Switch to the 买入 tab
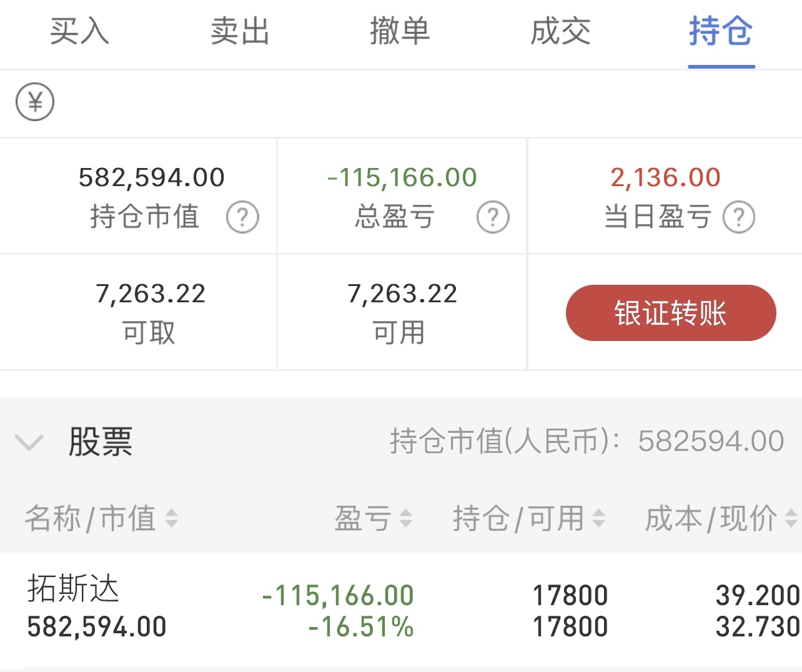This screenshot has width=802, height=672. coord(79,31)
